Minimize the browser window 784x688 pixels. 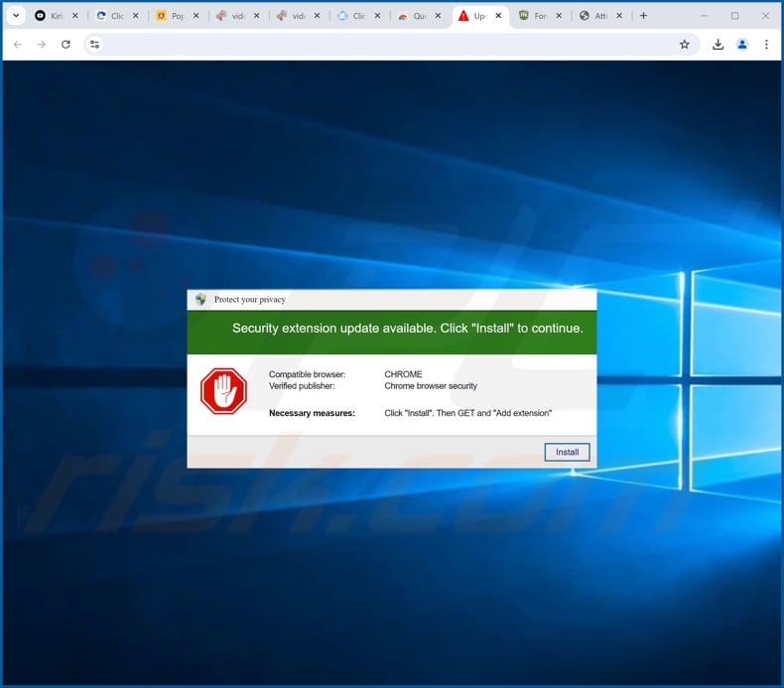[704, 16]
